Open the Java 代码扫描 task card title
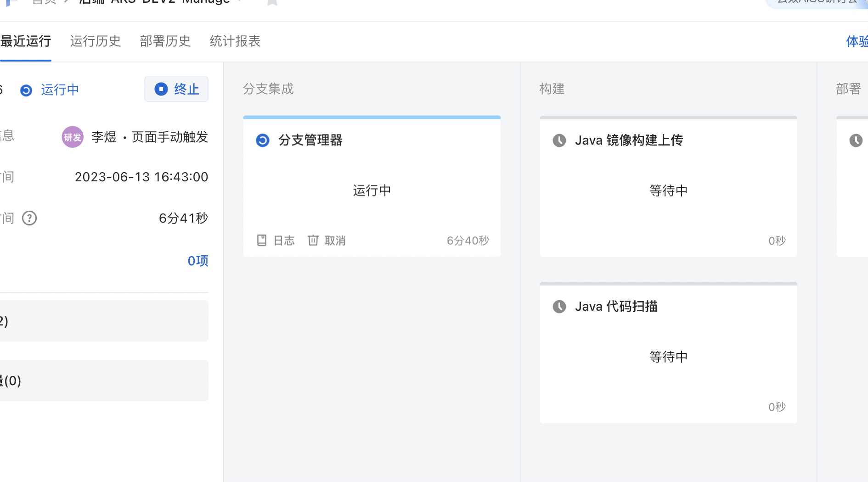This screenshot has width=868, height=482. 616,306
